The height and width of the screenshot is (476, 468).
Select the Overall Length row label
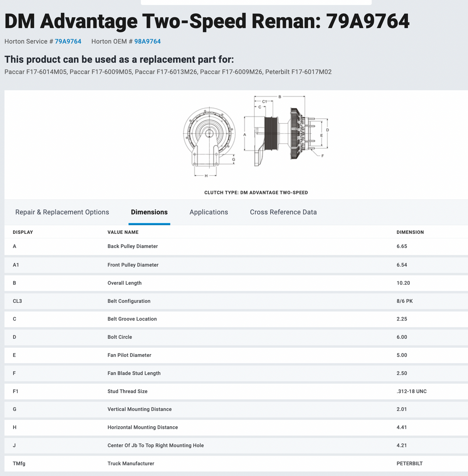click(x=124, y=283)
